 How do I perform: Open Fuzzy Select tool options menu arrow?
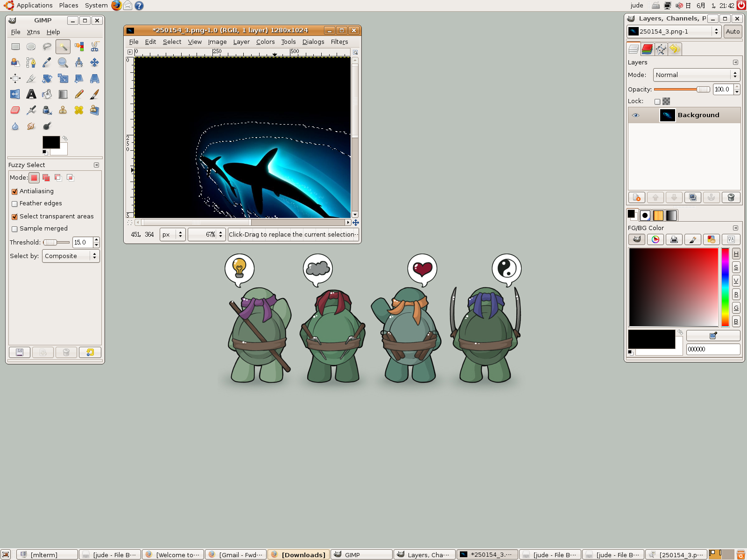(96, 165)
